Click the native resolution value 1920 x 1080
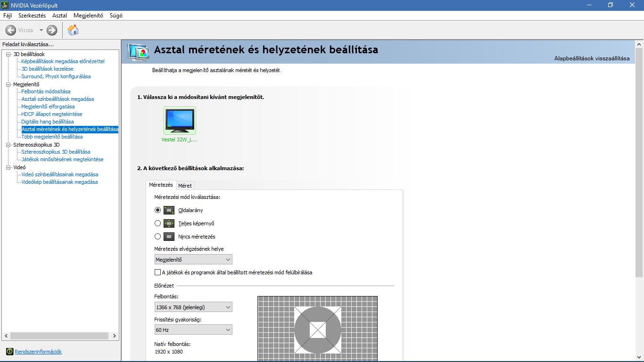 tap(169, 352)
